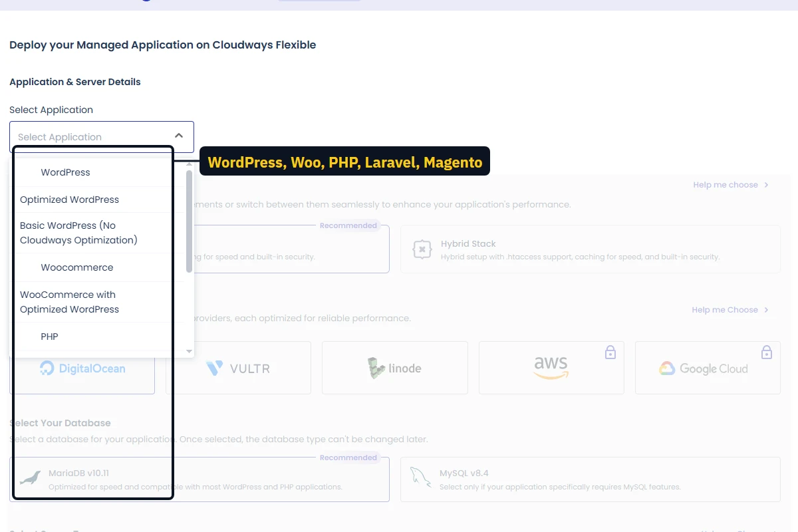Choose Linode as server provider

click(395, 368)
